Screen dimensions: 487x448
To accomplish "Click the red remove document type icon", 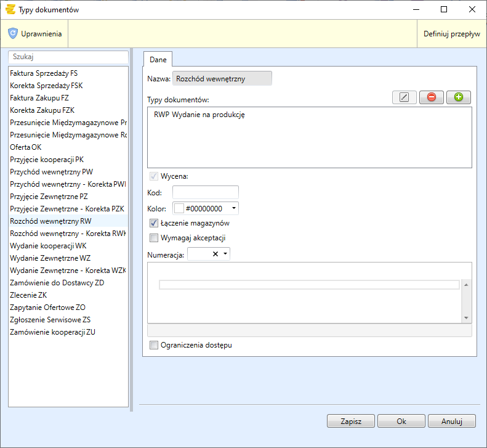I will click(x=431, y=97).
